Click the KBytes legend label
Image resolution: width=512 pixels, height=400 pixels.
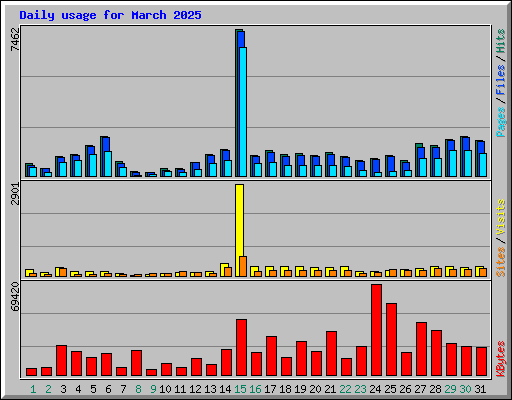click(x=501, y=359)
